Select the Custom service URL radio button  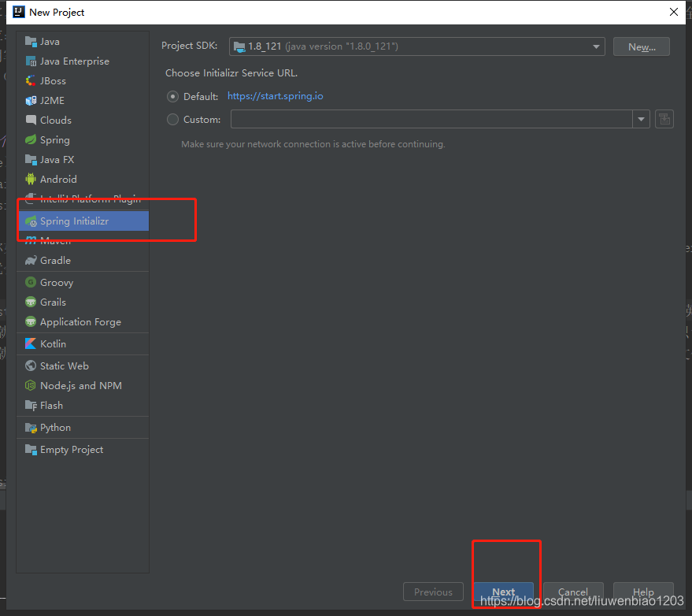[172, 119]
